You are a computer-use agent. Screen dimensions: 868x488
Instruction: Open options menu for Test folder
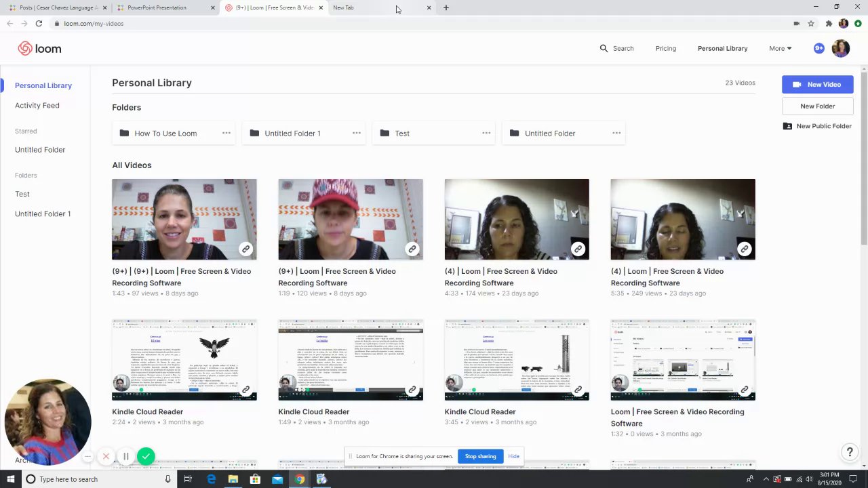pyautogui.click(x=486, y=133)
